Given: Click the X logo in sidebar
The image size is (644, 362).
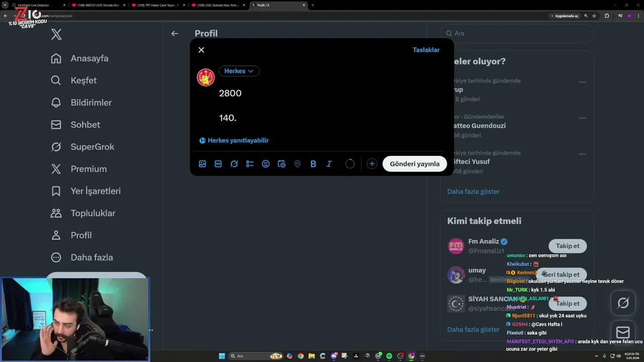Looking at the screenshot, I should (x=56, y=34).
